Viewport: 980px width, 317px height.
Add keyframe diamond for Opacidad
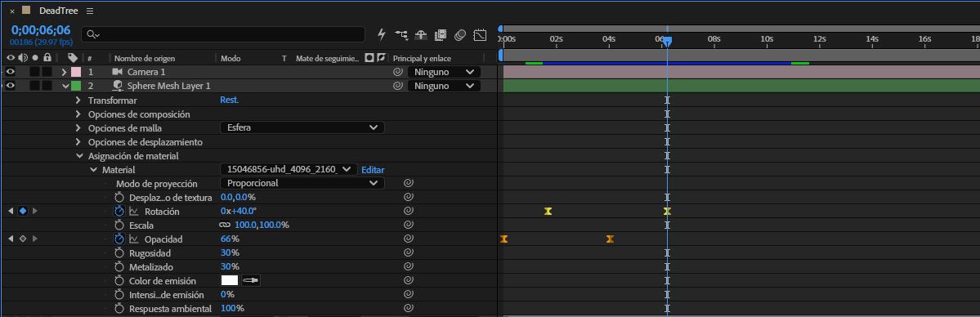coord(23,239)
